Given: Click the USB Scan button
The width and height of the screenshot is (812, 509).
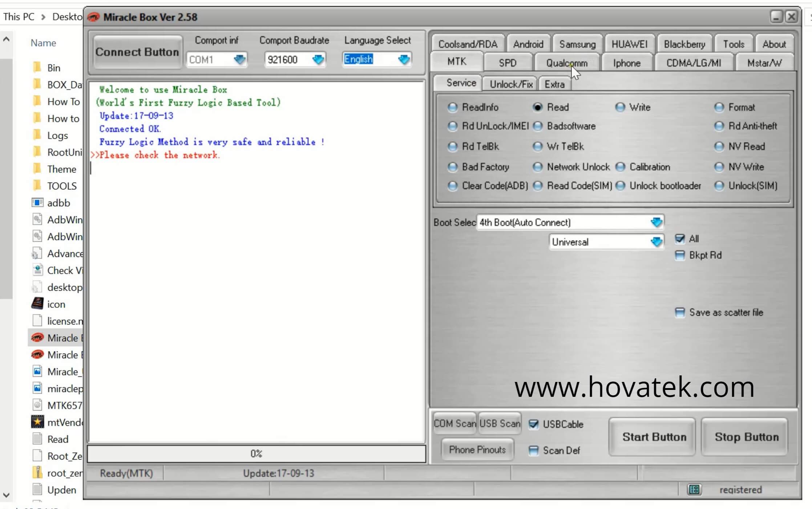Looking at the screenshot, I should (x=500, y=424).
